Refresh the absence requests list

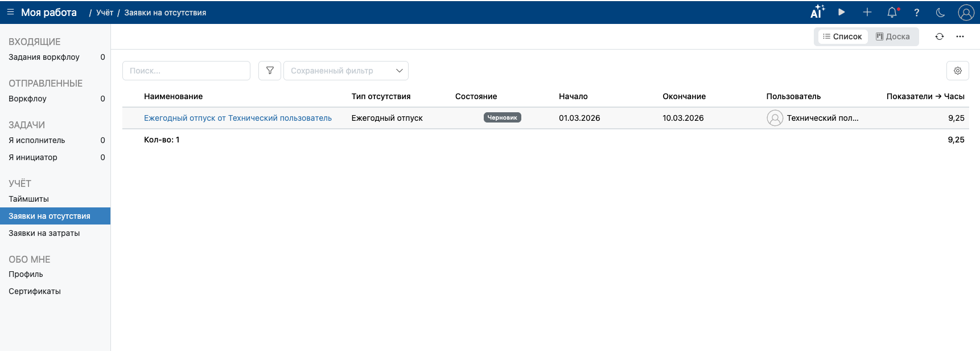(939, 36)
